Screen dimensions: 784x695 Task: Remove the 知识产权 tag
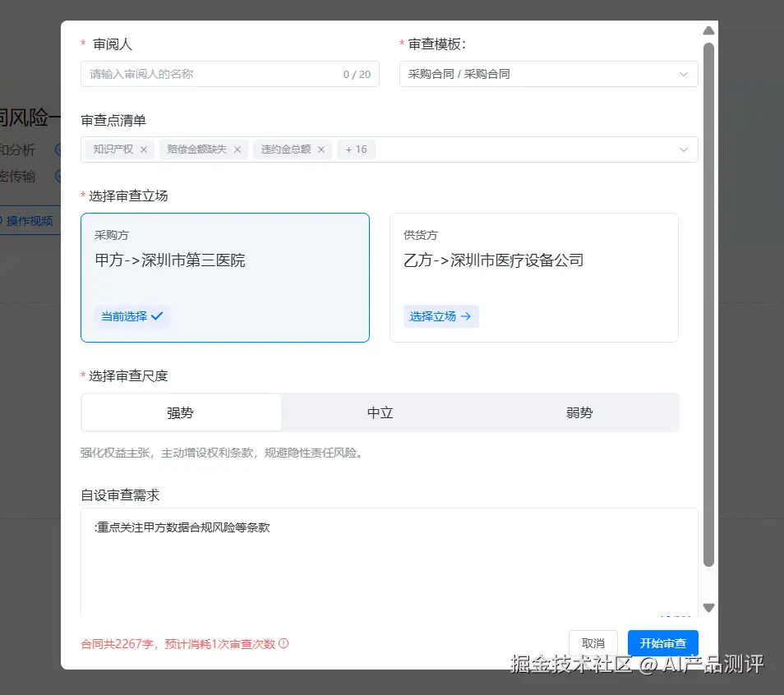click(144, 150)
